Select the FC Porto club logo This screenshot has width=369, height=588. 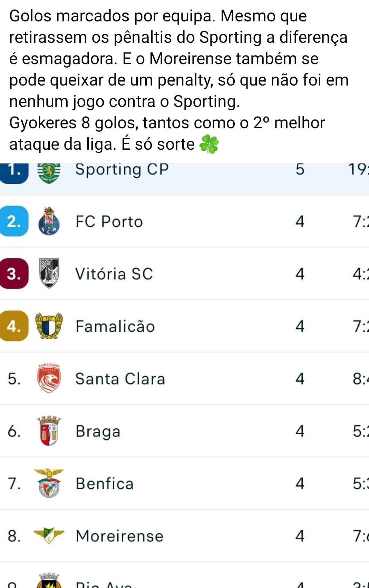49,221
